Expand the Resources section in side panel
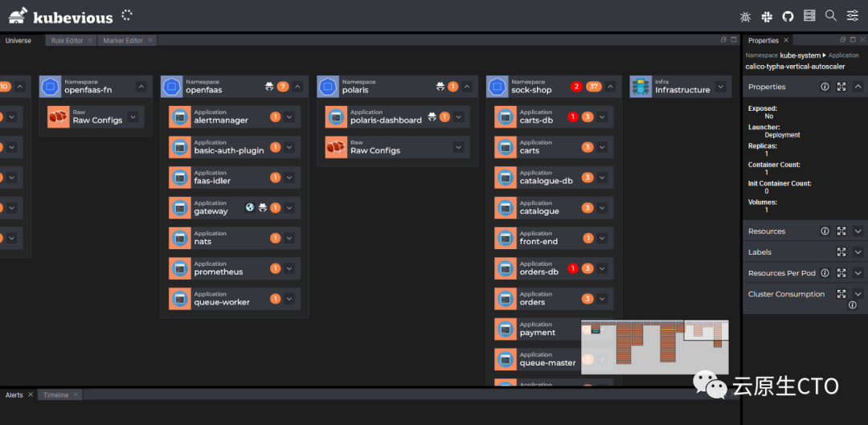Screen dimensions: 868x425 [858, 231]
